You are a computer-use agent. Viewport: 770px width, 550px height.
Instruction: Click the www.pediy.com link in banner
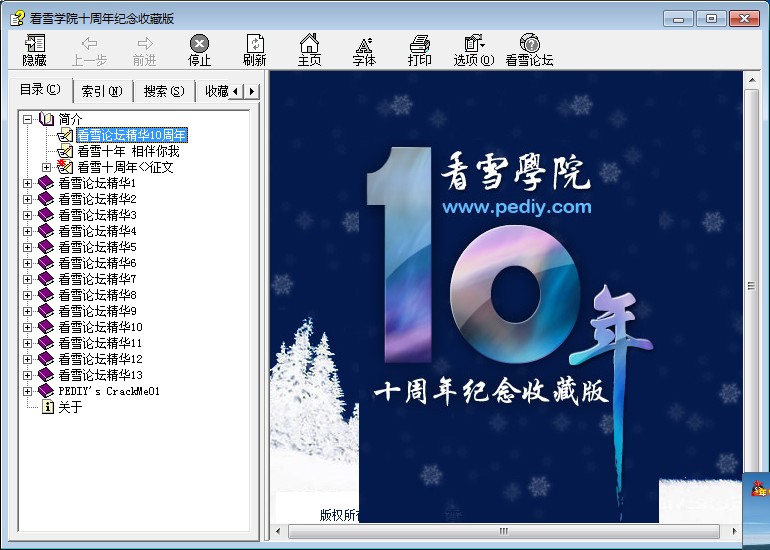click(x=517, y=207)
